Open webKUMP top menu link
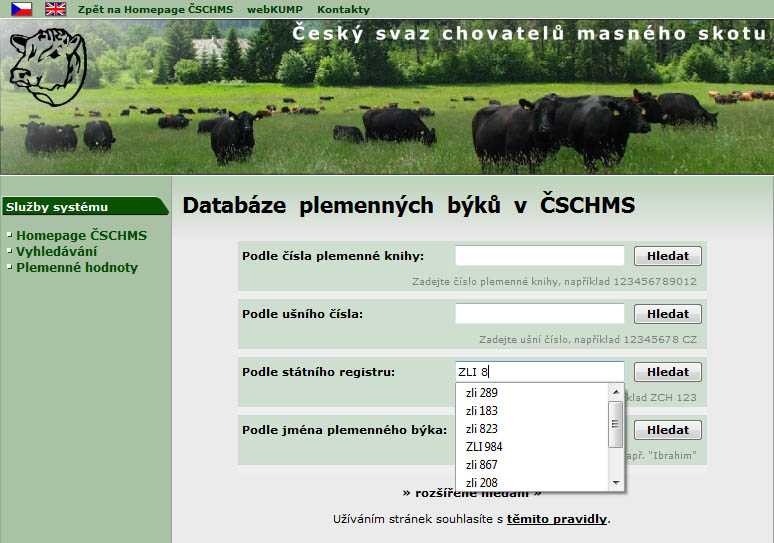The width and height of the screenshot is (774, 543). click(x=274, y=9)
